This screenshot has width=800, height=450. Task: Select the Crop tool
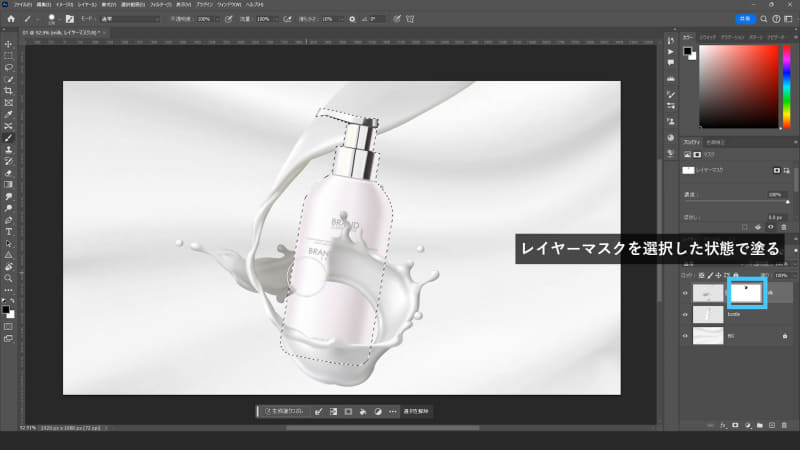point(8,91)
